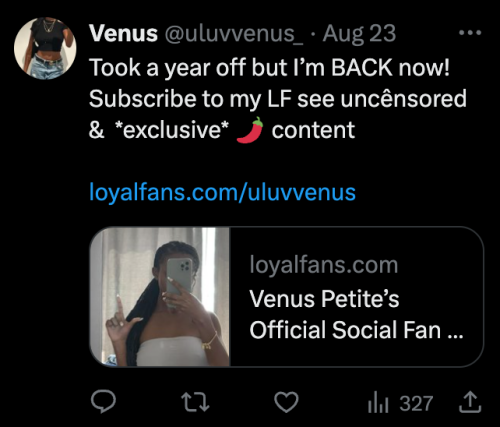This screenshot has width=500, height=427.
Task: Open the Aug 23 timestamp permalink
Action: point(359,34)
